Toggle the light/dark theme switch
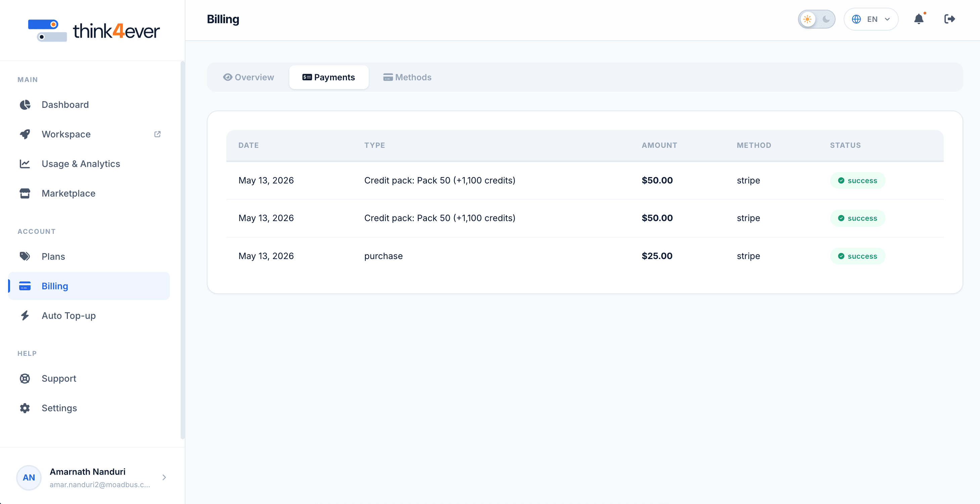 [816, 19]
